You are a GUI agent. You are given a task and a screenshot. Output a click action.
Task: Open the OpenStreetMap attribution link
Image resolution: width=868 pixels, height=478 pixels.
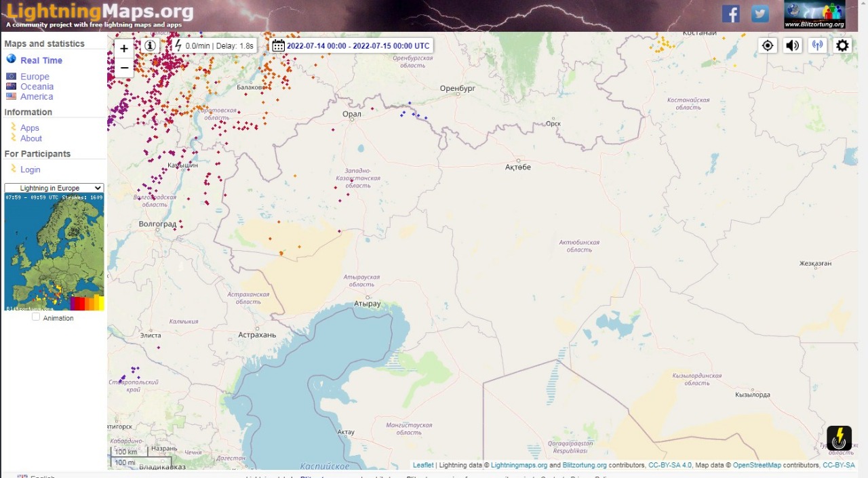tap(757, 465)
